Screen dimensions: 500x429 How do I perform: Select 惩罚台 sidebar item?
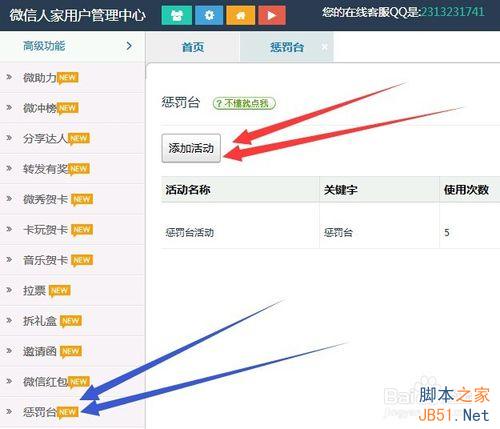tap(72, 412)
